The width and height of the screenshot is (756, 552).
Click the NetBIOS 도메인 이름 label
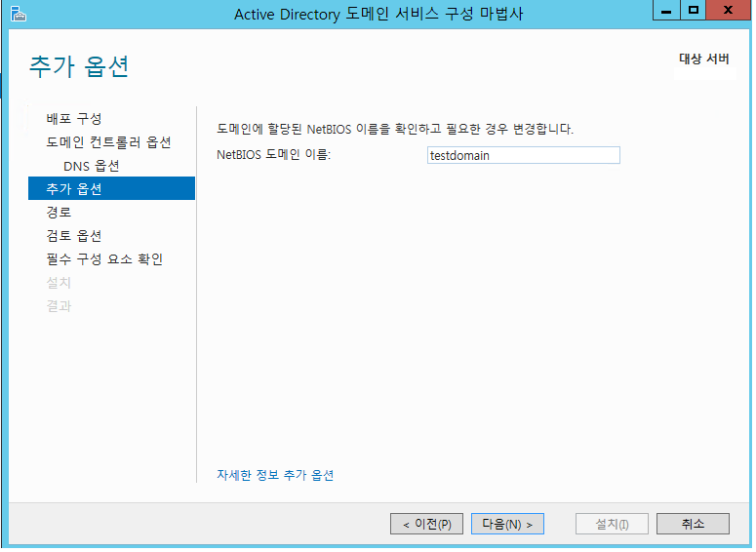click(x=273, y=155)
